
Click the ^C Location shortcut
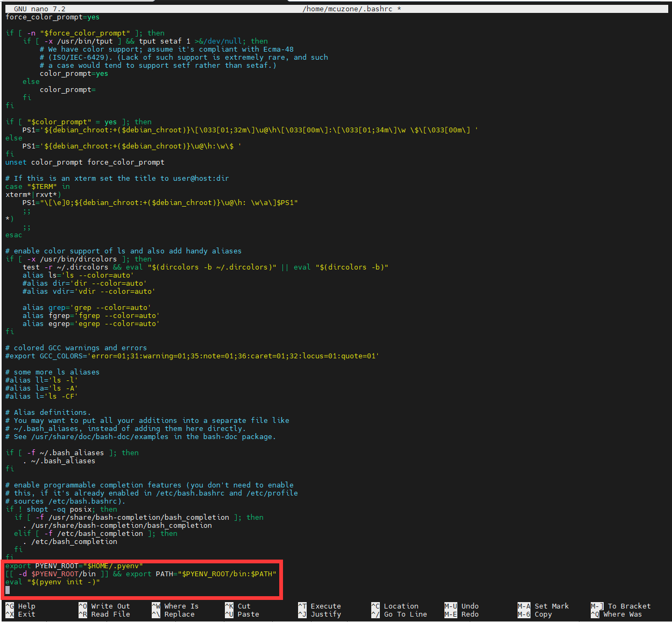(395, 606)
